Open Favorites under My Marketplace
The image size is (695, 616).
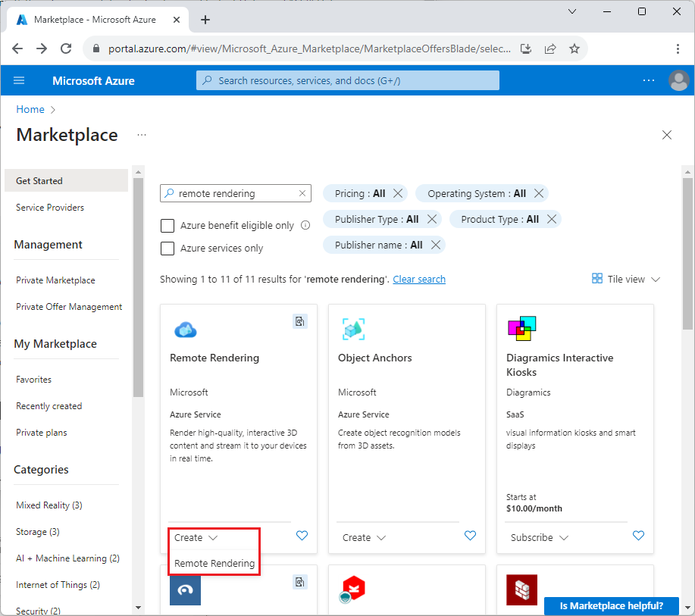coord(33,379)
